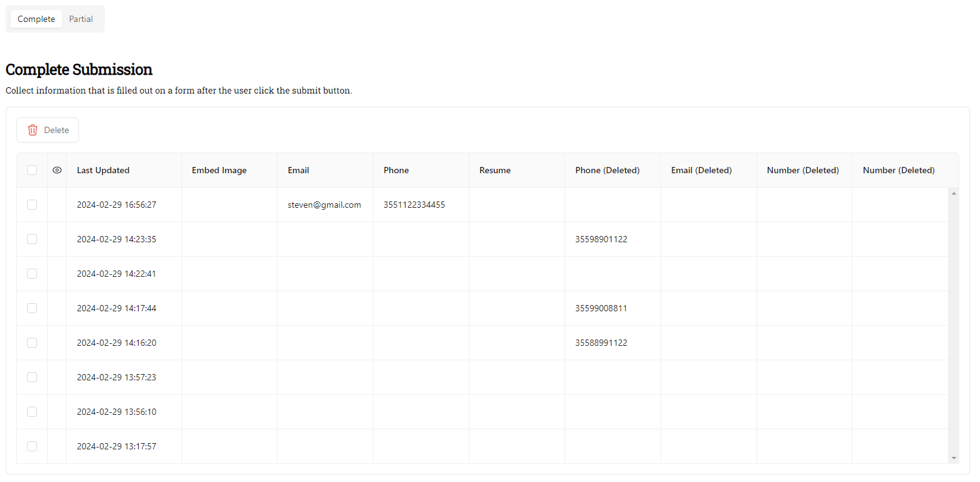Click the table's scrollbar up arrow
Screen dimensions: 980x482
[954, 193]
